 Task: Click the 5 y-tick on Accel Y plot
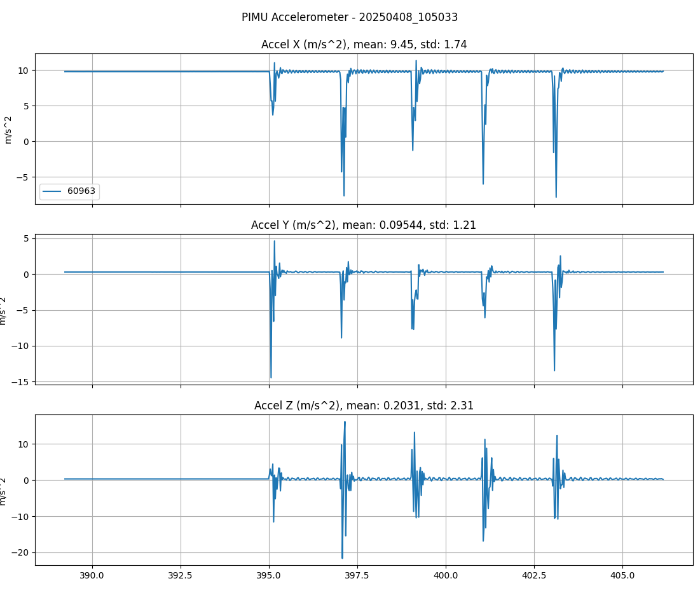coord(27,239)
